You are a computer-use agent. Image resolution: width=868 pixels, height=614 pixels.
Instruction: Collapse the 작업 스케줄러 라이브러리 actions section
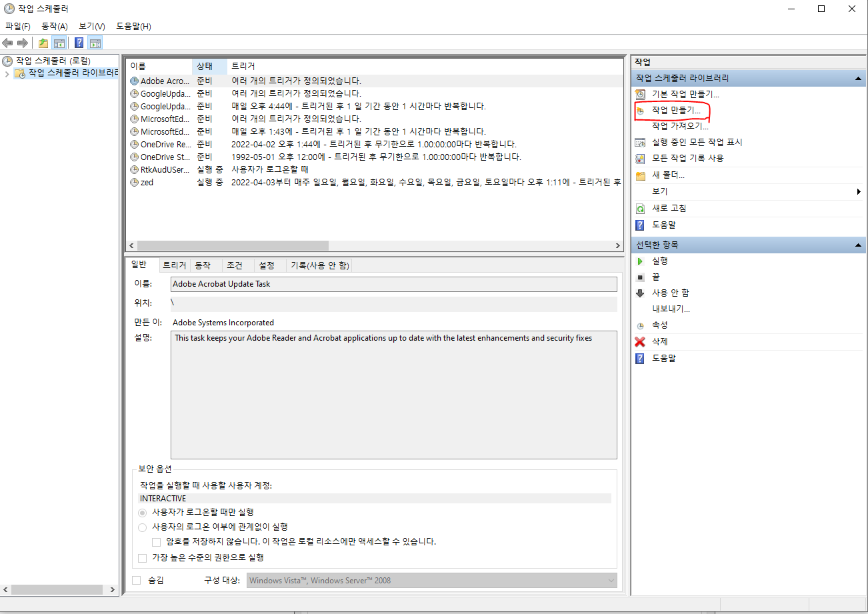859,79
